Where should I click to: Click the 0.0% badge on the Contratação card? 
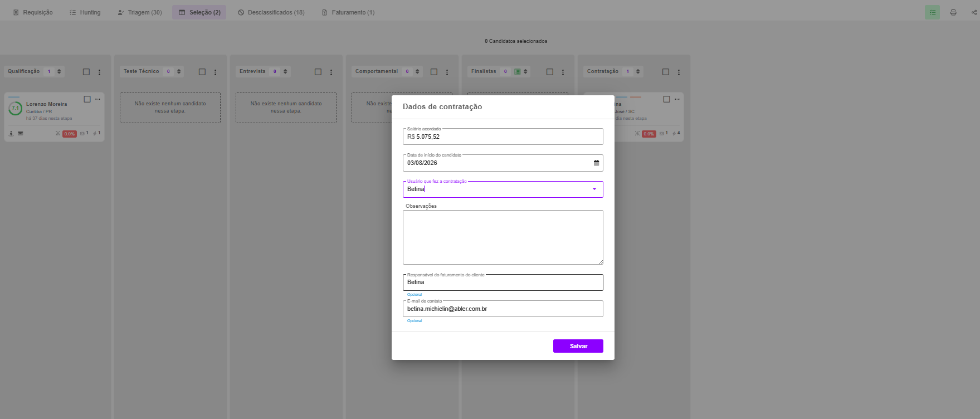pos(649,134)
